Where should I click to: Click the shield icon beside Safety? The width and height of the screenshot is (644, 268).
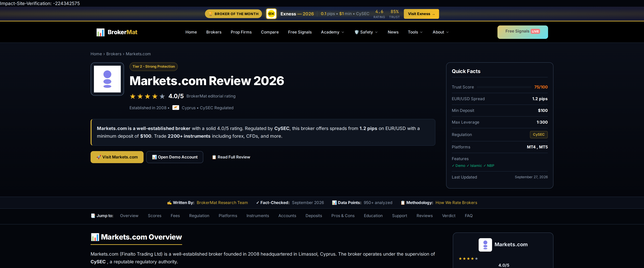pos(357,32)
